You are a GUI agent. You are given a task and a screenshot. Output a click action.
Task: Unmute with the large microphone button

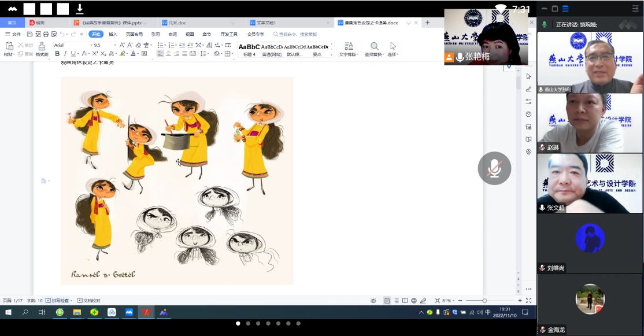pos(494,168)
